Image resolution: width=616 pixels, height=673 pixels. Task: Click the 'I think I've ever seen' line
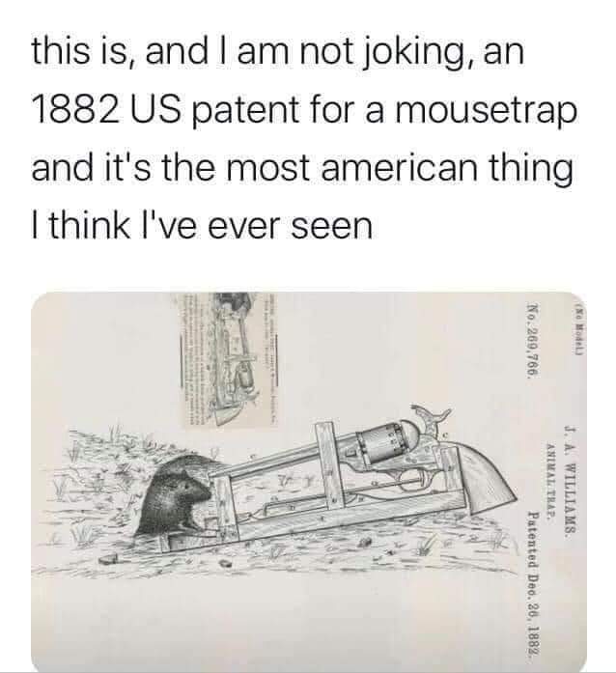202,225
